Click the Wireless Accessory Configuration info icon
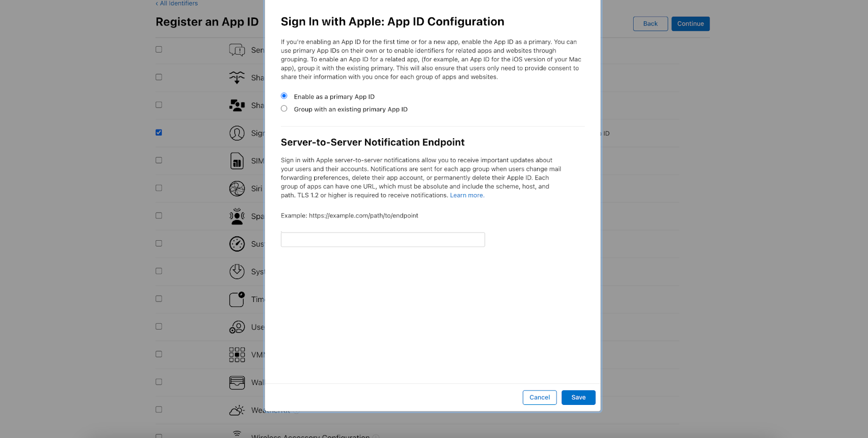The height and width of the screenshot is (438, 868). tap(376, 436)
